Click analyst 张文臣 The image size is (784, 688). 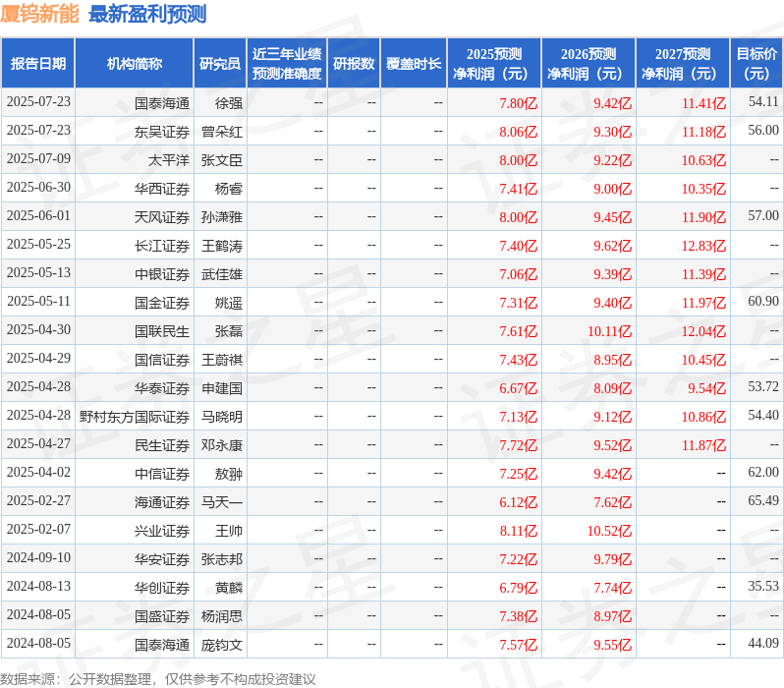[222, 160]
